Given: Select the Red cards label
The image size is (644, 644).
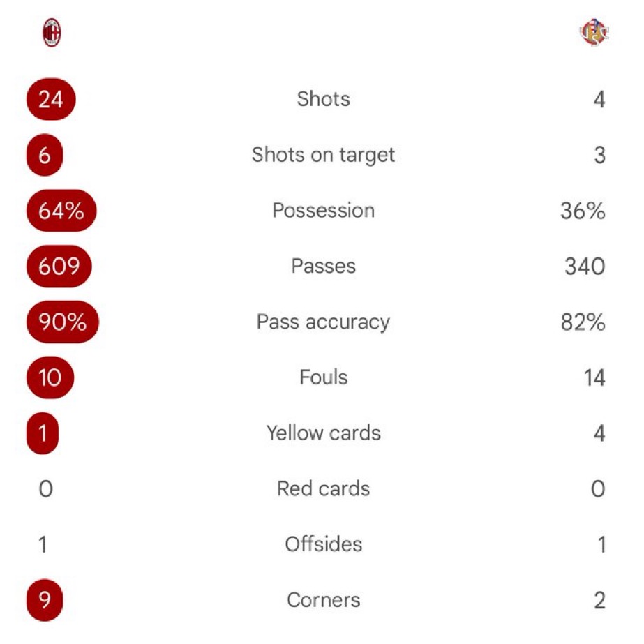Looking at the screenshot, I should (324, 488).
